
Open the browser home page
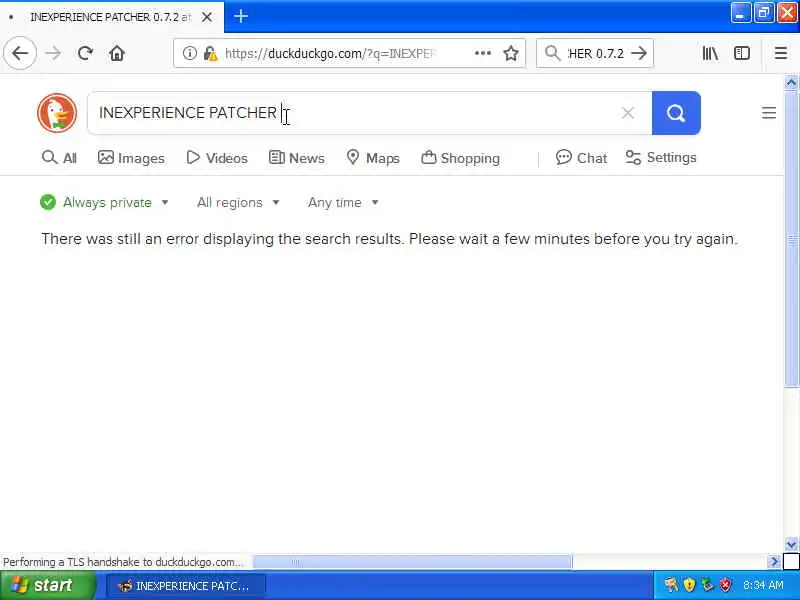pos(117,53)
